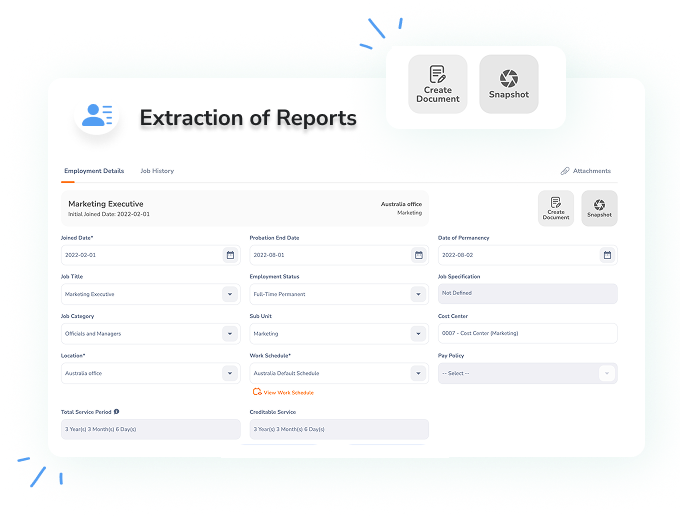This screenshot has width=680, height=517.
Task: Open the Job Category dropdown
Action: click(x=230, y=334)
